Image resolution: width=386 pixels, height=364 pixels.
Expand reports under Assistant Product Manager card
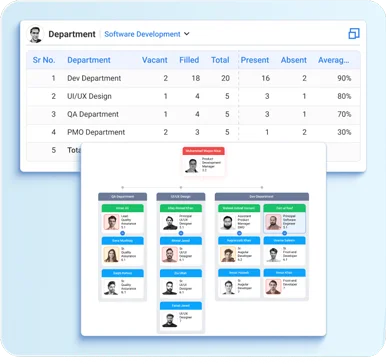click(239, 233)
